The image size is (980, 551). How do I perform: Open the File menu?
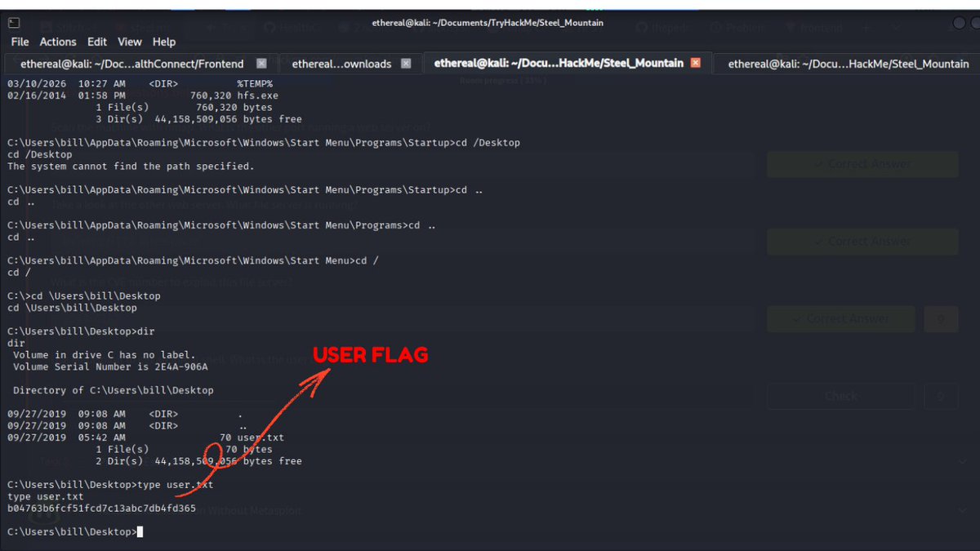point(20,42)
